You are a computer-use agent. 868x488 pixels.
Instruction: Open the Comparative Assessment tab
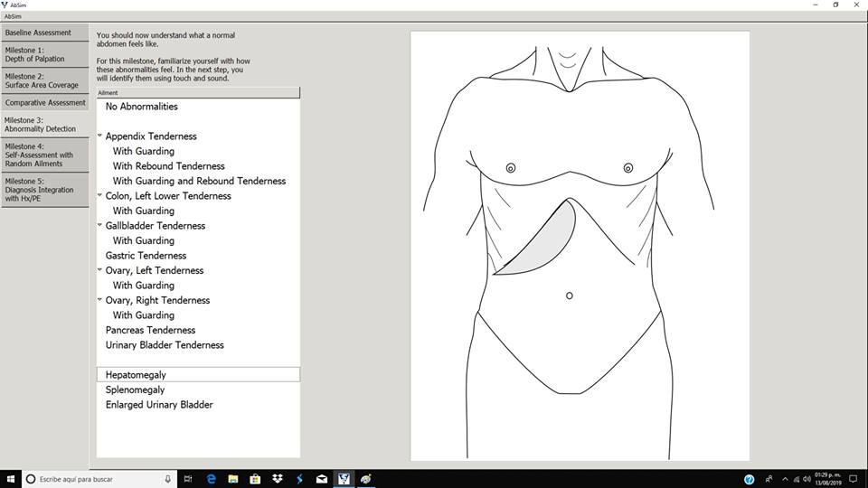pos(44,103)
